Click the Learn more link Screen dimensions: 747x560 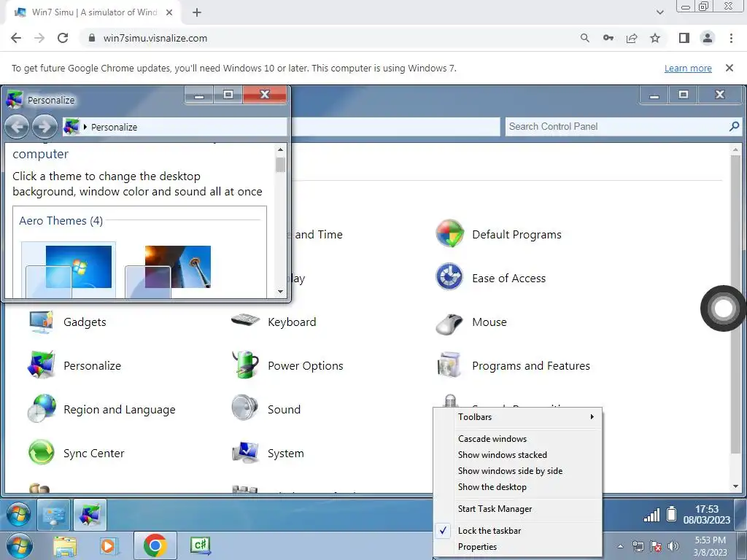[x=688, y=68]
